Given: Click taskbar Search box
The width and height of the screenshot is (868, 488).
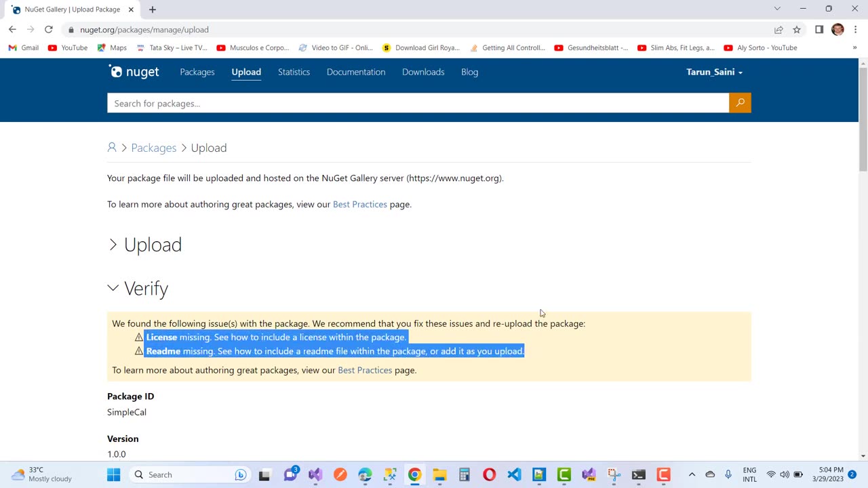Looking at the screenshot, I should (191, 474).
